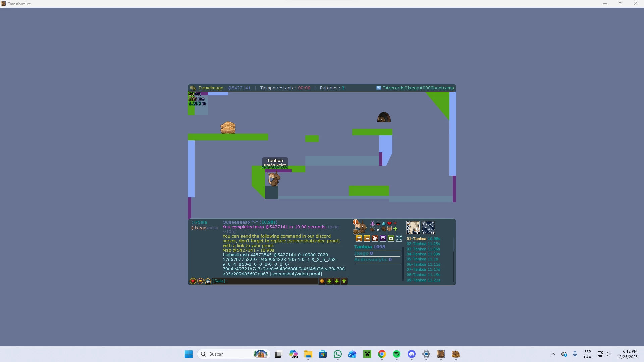This screenshot has height=362, width=644.
Task: Switch to the #Sala chat tab
Action: click(x=199, y=222)
